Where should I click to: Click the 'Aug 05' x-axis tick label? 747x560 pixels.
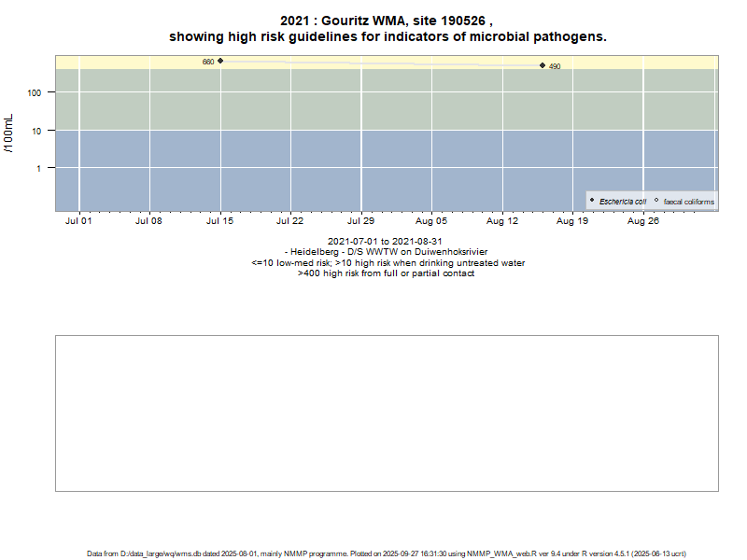click(431, 222)
